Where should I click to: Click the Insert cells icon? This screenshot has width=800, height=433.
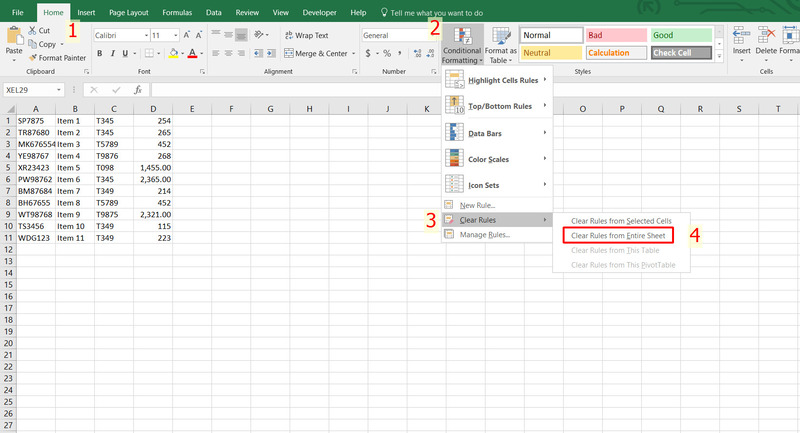[x=741, y=35]
